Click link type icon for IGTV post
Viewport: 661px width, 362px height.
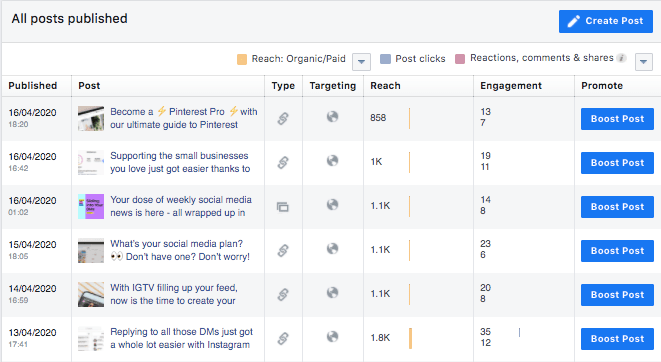coord(283,295)
